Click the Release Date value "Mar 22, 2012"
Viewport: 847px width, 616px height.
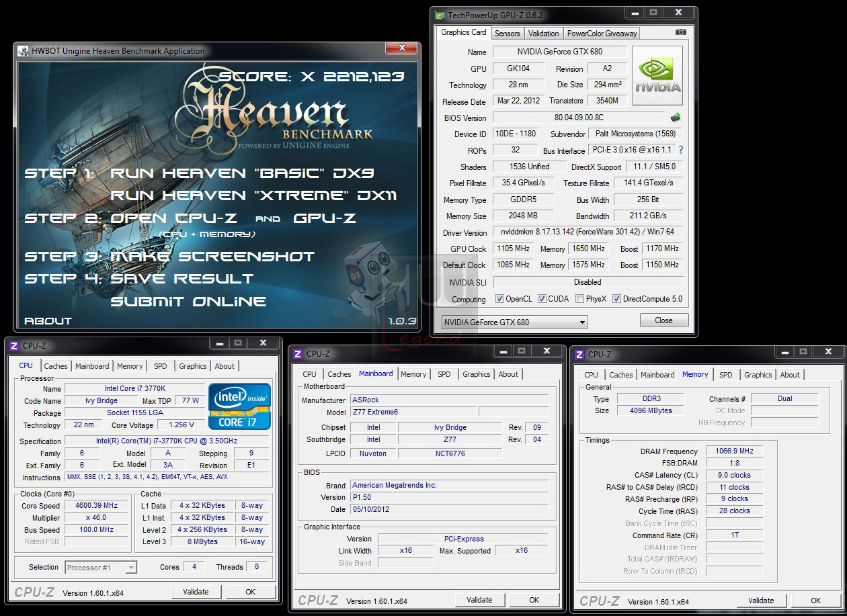point(518,101)
